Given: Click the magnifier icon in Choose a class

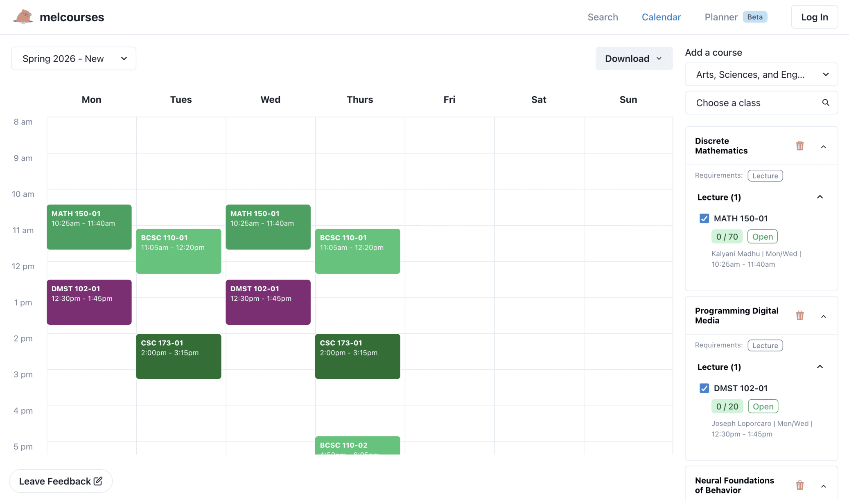Looking at the screenshot, I should coord(826,103).
